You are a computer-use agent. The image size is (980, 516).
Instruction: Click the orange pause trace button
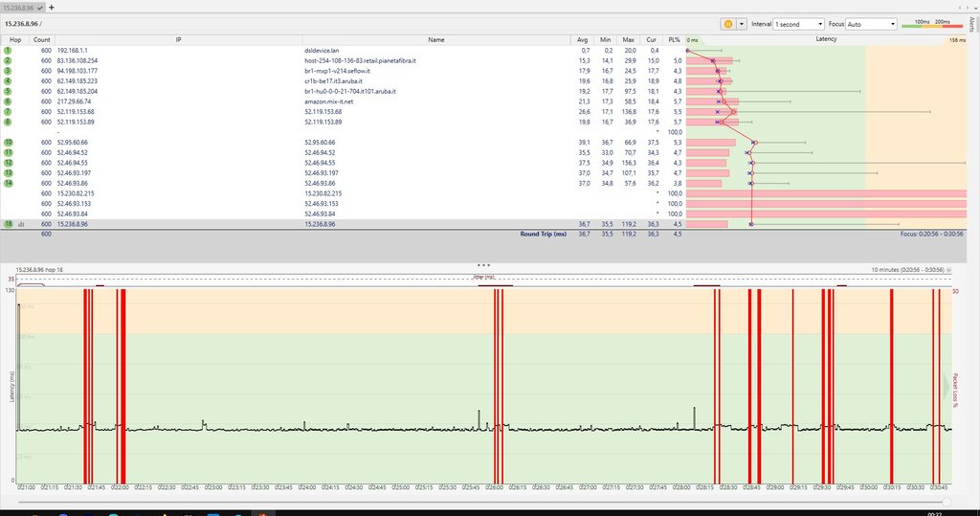pyautogui.click(x=728, y=23)
